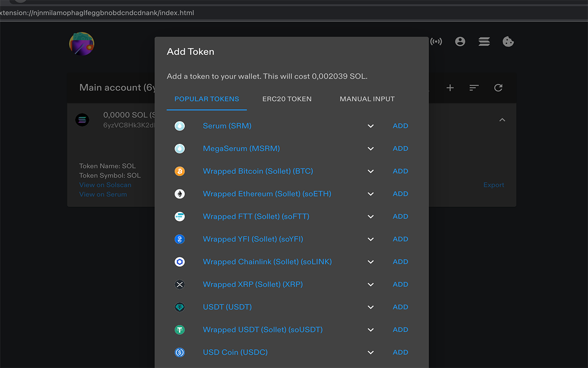This screenshot has width=588, height=368.
Task: Expand Wrapped Chainlink details chevron
Action: click(x=371, y=262)
